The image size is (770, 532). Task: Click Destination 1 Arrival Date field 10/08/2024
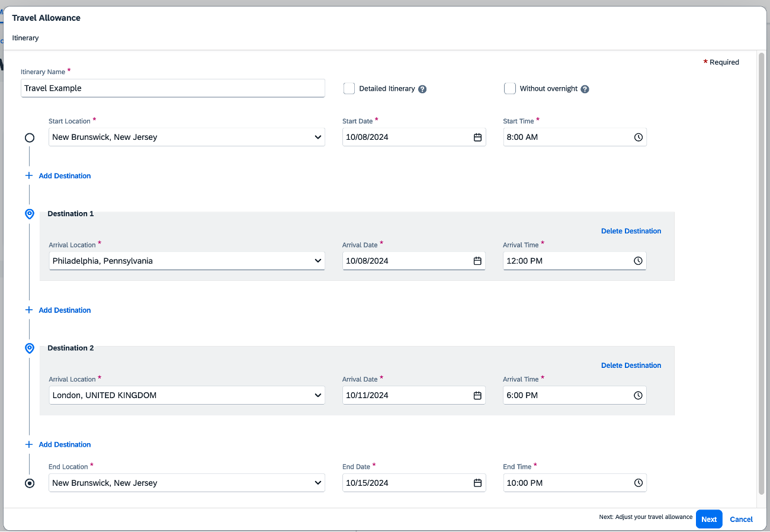pos(414,261)
